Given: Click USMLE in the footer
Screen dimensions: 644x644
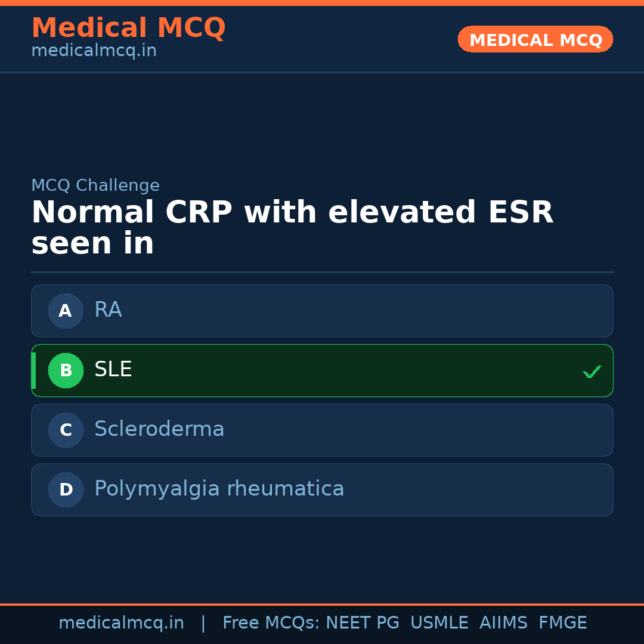Looking at the screenshot, I should click(439, 623).
